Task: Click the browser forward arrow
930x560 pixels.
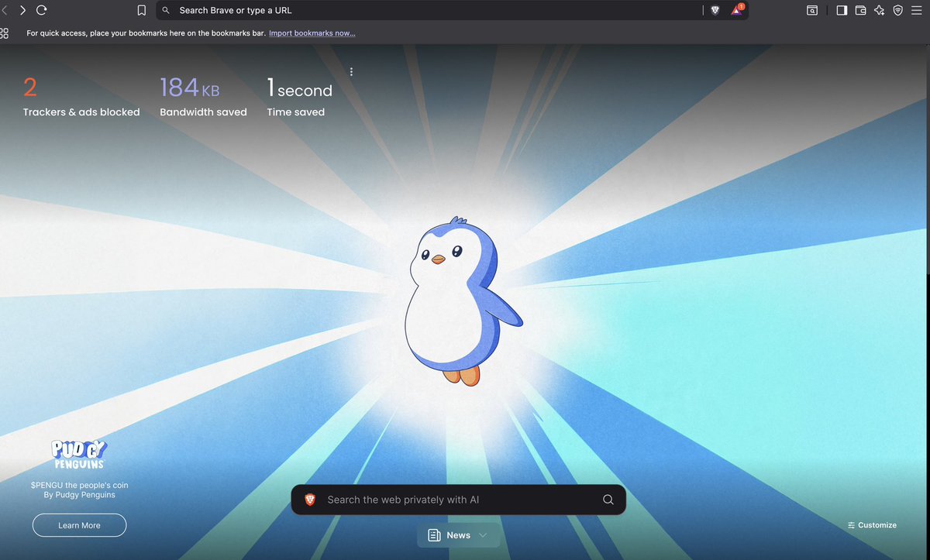Action: click(22, 10)
